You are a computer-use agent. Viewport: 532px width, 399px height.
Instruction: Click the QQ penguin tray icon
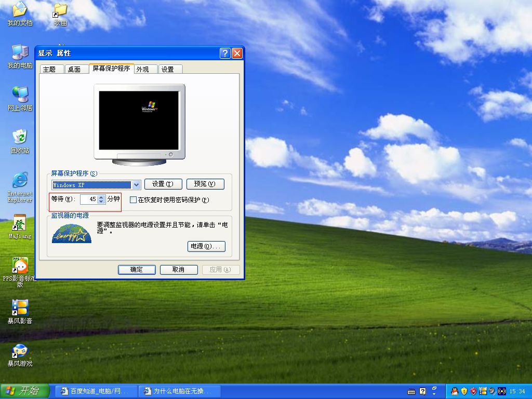coord(454,391)
